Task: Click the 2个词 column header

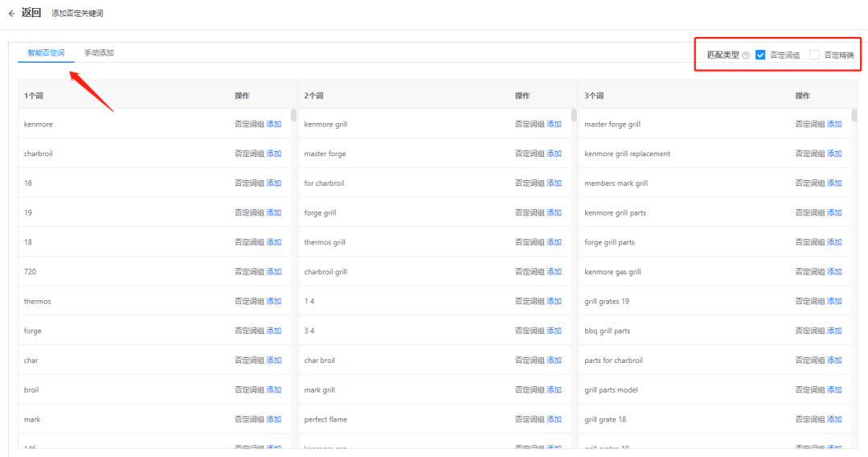Action: [x=313, y=96]
